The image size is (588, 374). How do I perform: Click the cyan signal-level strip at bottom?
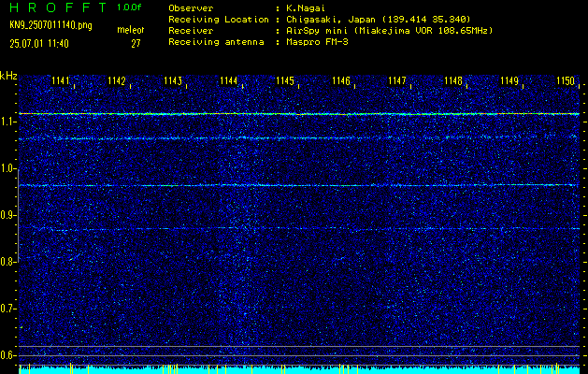tap(299, 370)
